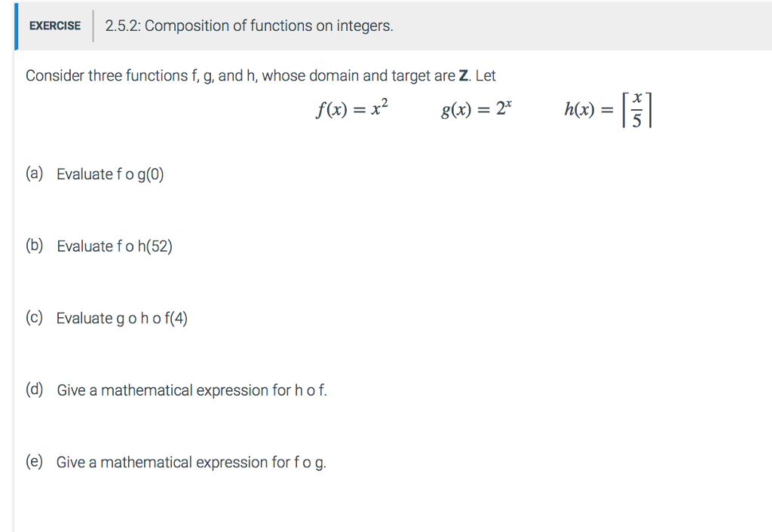Click the expression for f o g question
The image size is (772, 532).
tap(191, 463)
